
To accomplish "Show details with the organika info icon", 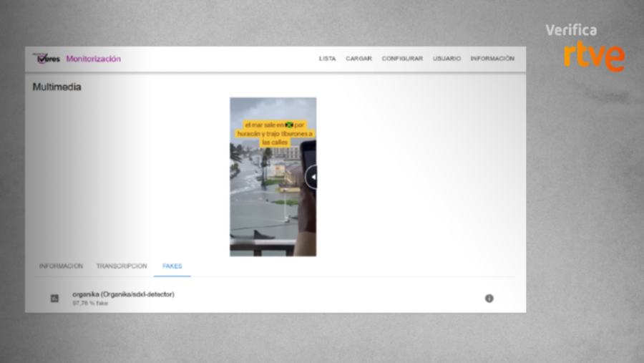I will [x=489, y=299].
